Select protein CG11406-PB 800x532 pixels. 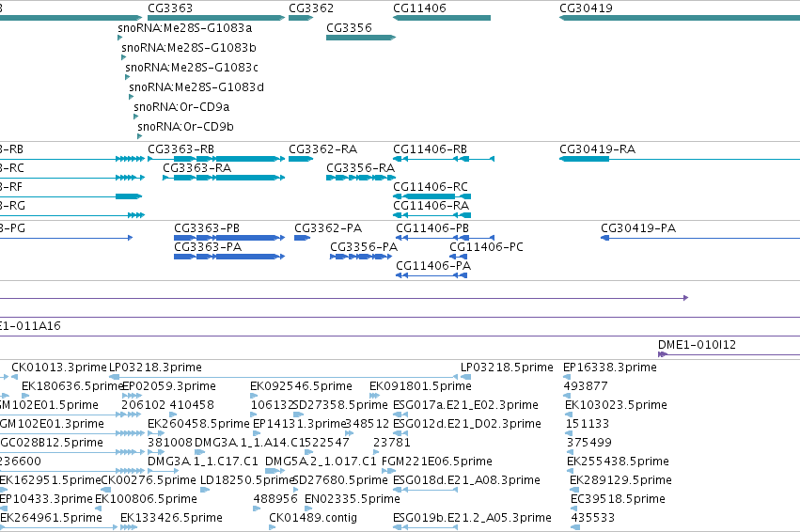(445, 238)
